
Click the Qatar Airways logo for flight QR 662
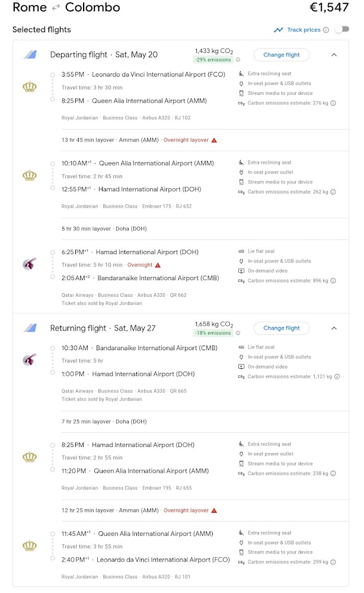pos(30,265)
